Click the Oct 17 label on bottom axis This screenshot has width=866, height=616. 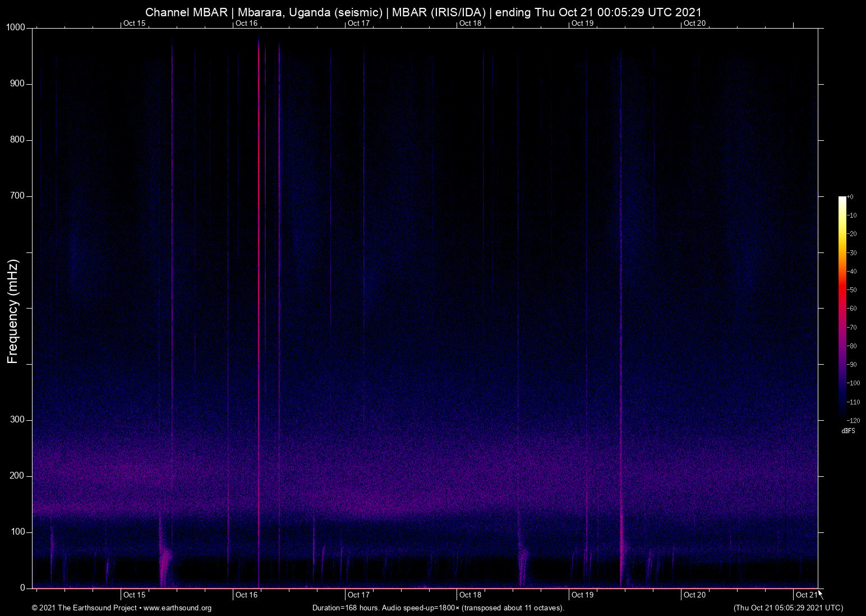pyautogui.click(x=358, y=595)
